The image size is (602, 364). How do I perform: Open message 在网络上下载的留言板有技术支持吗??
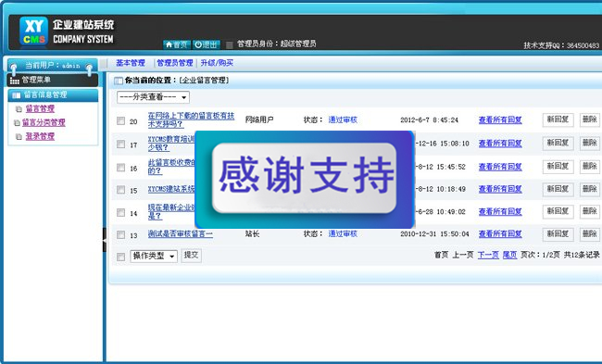pyautogui.click(x=191, y=119)
